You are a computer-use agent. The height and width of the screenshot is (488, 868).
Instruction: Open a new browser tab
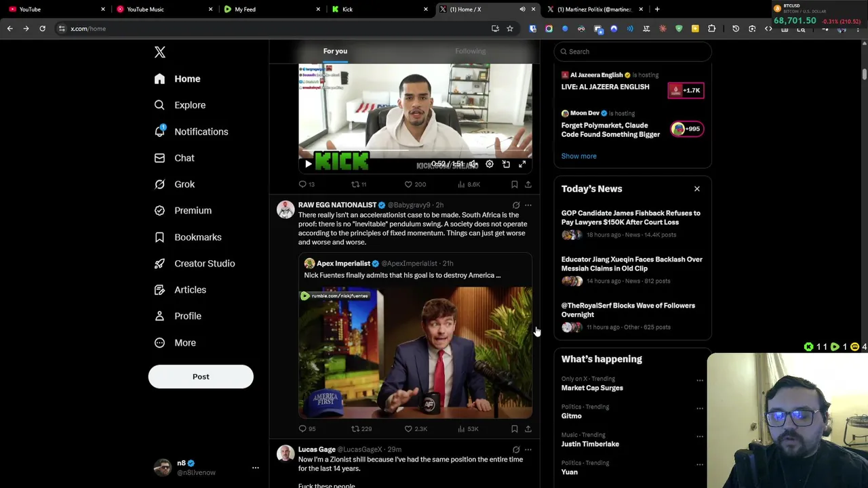657,9
